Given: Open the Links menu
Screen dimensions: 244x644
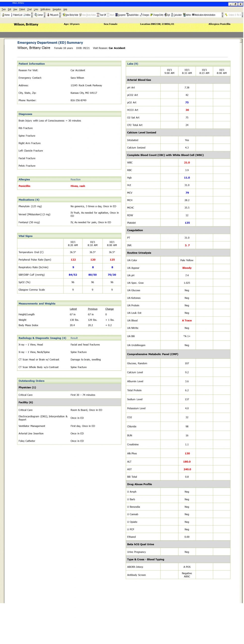Looking at the screenshot, I should pyautogui.click(x=36, y=9).
